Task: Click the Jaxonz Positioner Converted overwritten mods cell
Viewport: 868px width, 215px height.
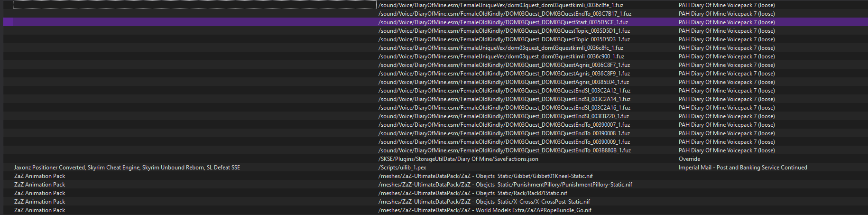Action: point(127,168)
